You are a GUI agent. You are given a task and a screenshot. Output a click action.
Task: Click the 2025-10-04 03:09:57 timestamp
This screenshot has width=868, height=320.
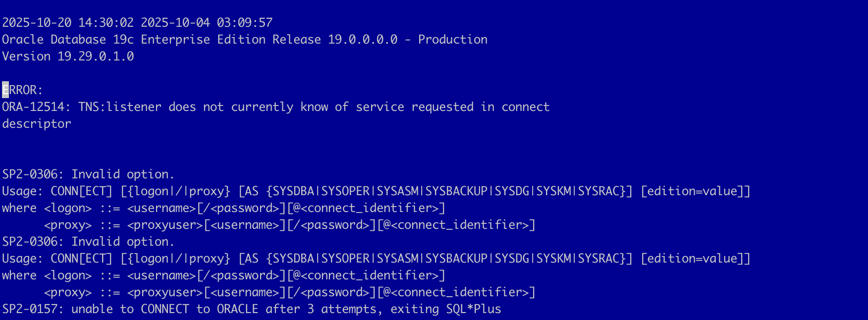(207, 23)
